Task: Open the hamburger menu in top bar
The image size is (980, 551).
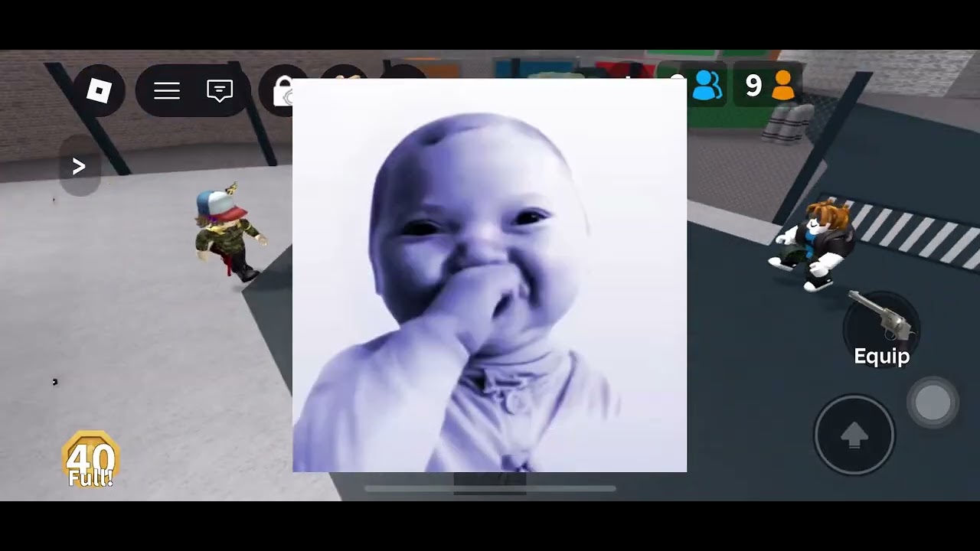Action: (166, 91)
